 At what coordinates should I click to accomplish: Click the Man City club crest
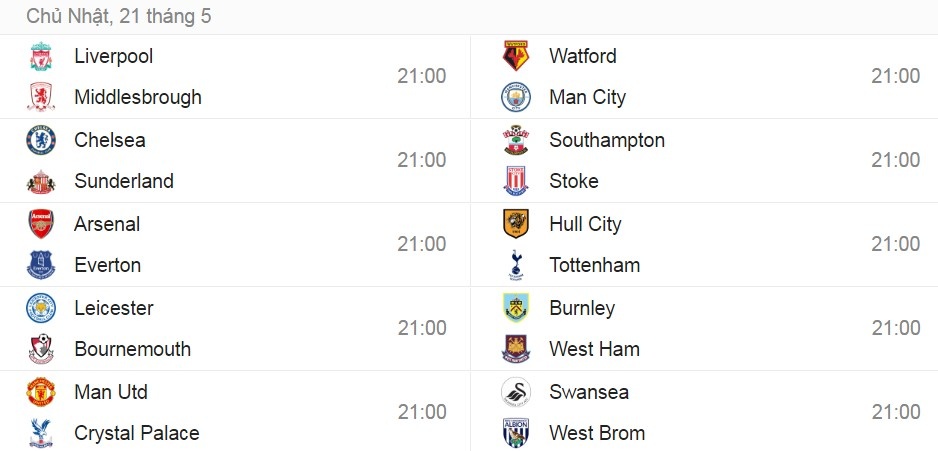516,97
